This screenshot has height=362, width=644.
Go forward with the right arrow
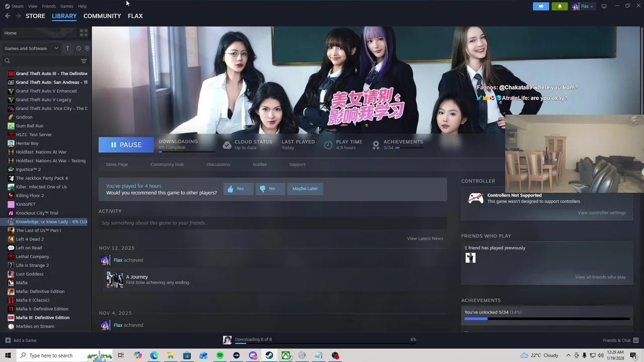coord(18,16)
